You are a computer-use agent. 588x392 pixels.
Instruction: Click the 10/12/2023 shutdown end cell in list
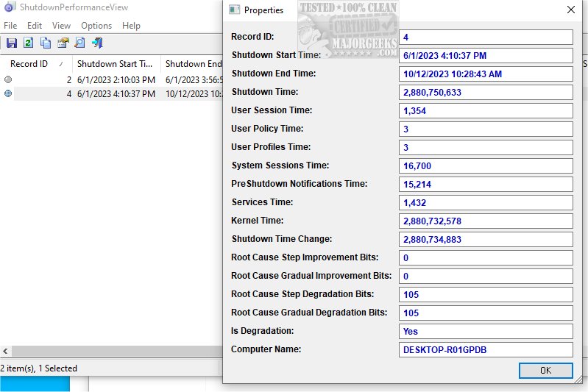coord(194,93)
